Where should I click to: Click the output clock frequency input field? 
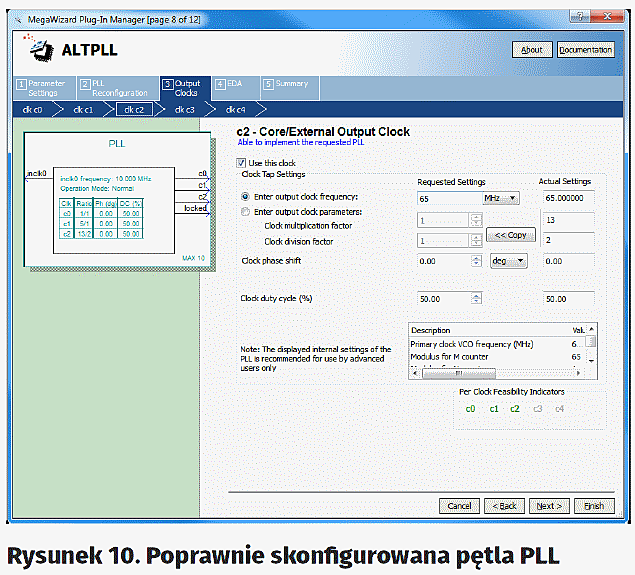tap(446, 198)
